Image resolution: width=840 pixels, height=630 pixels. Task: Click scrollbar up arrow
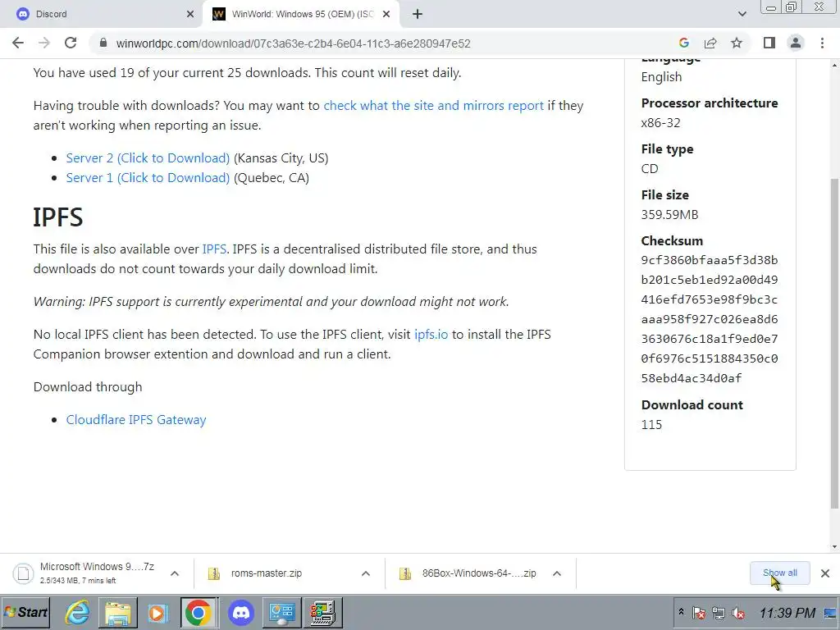coord(834,65)
